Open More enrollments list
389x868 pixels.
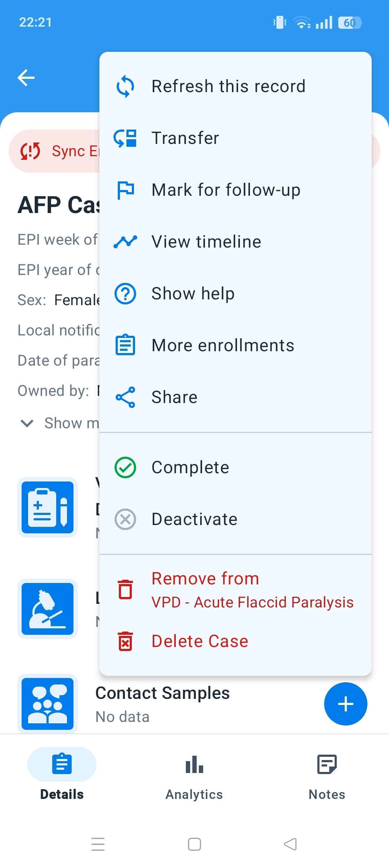coord(223,345)
